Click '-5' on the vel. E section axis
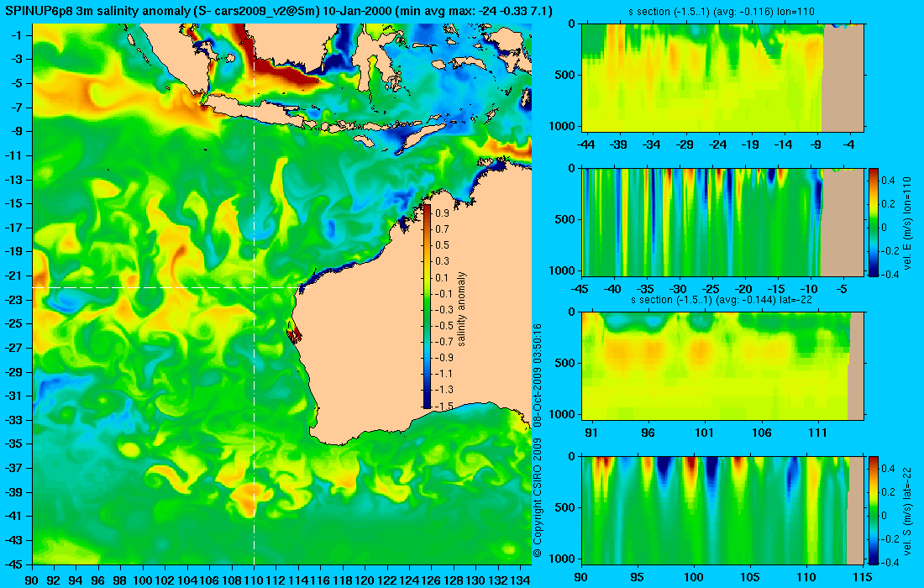The image size is (924, 588). tap(842, 289)
